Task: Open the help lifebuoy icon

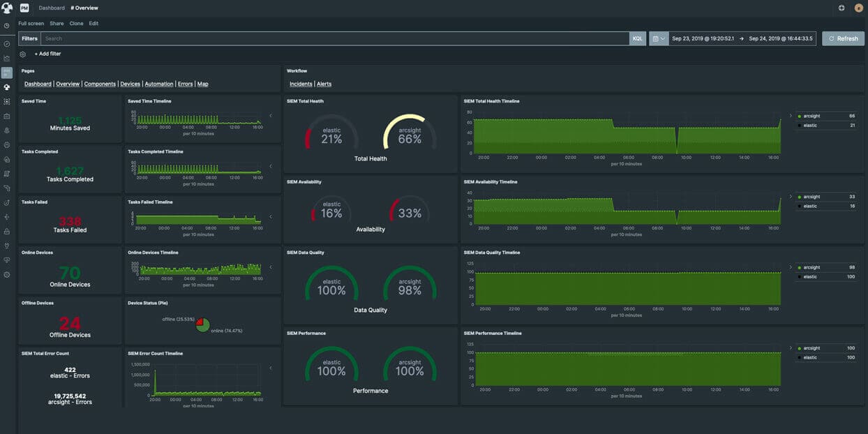Action: point(841,8)
